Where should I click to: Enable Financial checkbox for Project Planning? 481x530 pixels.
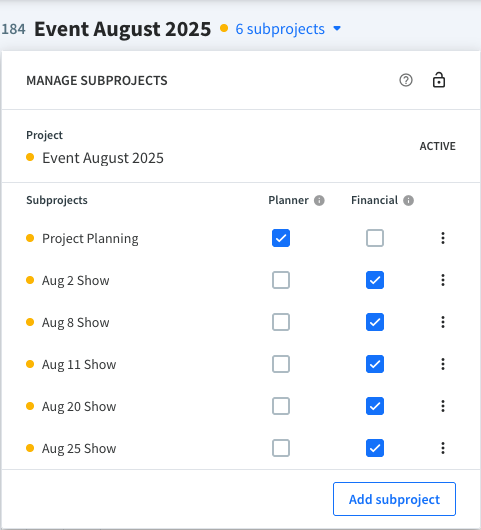[375, 238]
